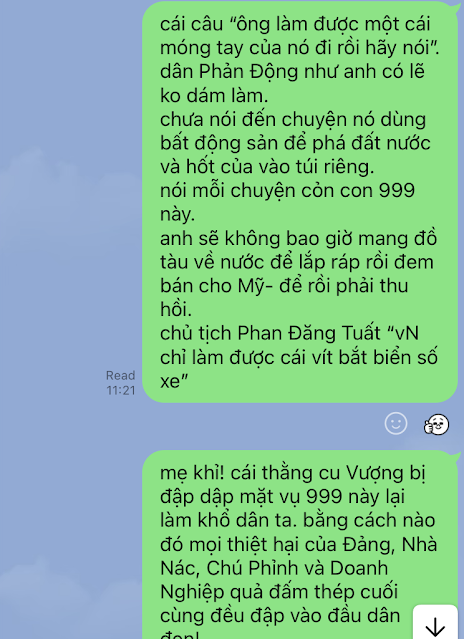Click the thumbs-up face reaction sticker
Image resolution: width=464 pixels, height=639 pixels.
(436, 424)
